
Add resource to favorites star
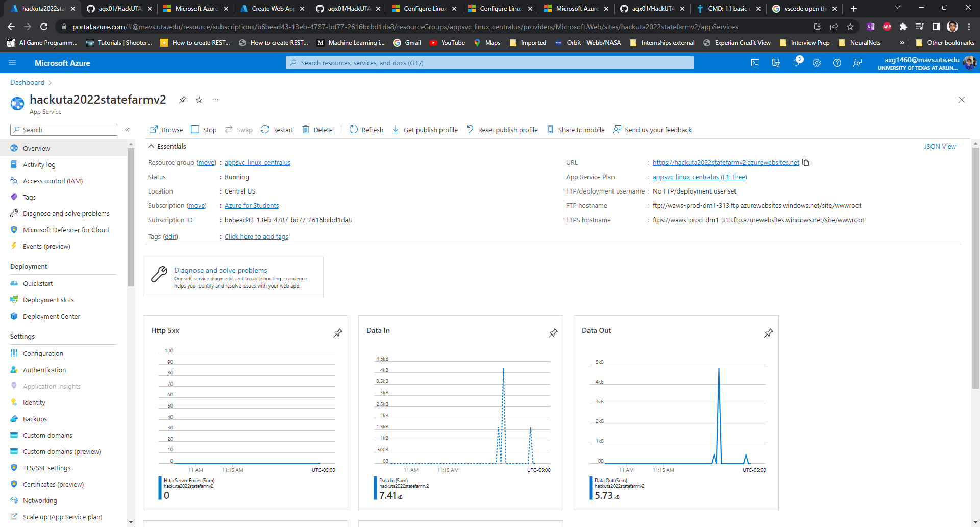pyautogui.click(x=199, y=100)
